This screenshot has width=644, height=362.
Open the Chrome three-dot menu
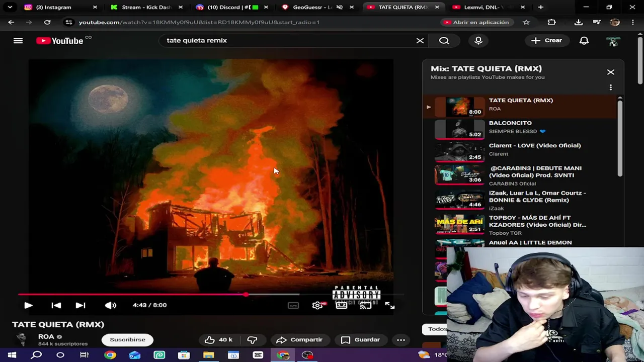pyautogui.click(x=633, y=22)
